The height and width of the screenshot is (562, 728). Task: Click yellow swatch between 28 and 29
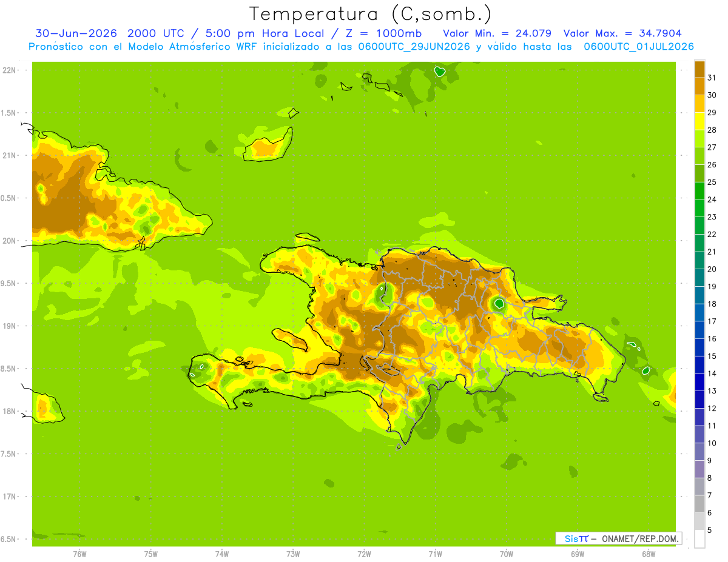(699, 121)
